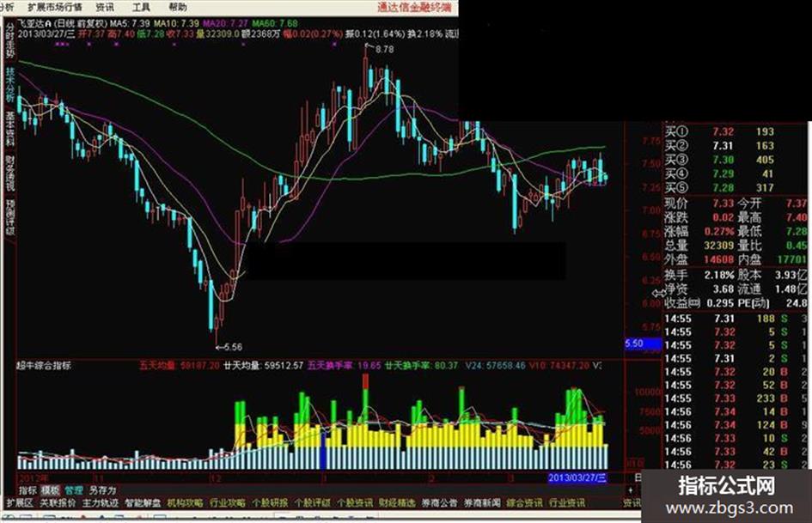Click the 飞亚达A stock name in chart header
The width and height of the screenshot is (812, 523).
[x=34, y=23]
